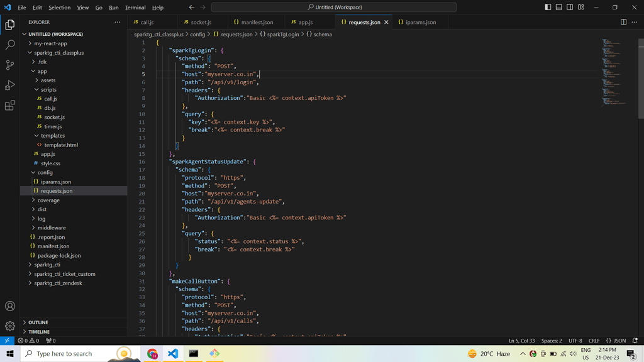Collapse the config folder

pyautogui.click(x=45, y=172)
